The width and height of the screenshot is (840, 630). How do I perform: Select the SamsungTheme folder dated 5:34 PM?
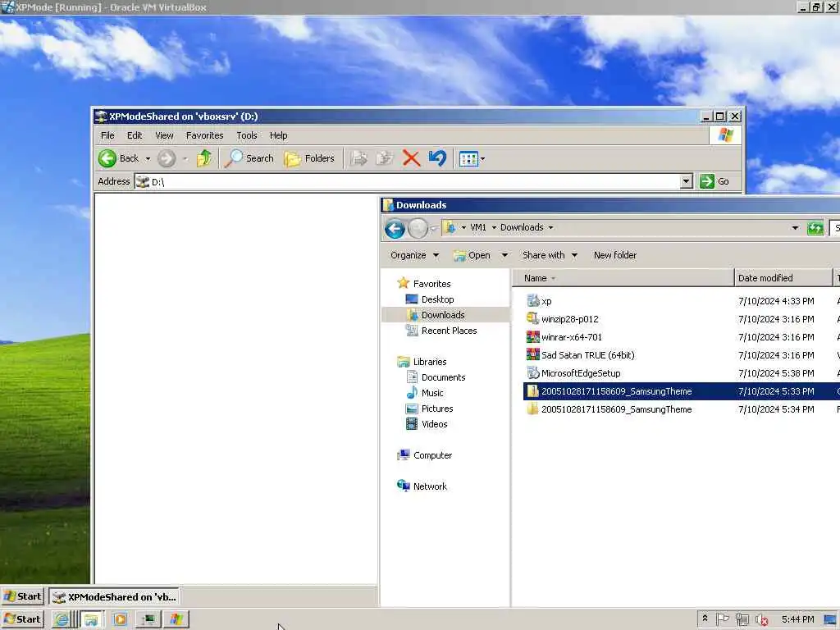click(x=616, y=409)
